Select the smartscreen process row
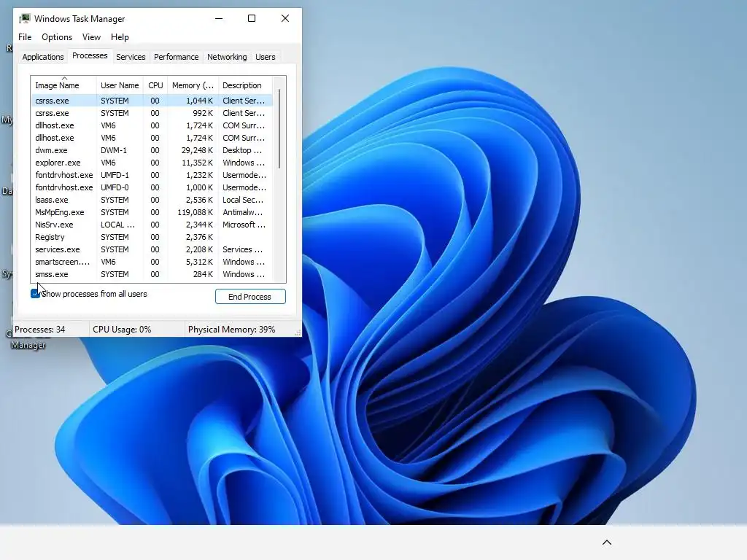 coord(152,262)
